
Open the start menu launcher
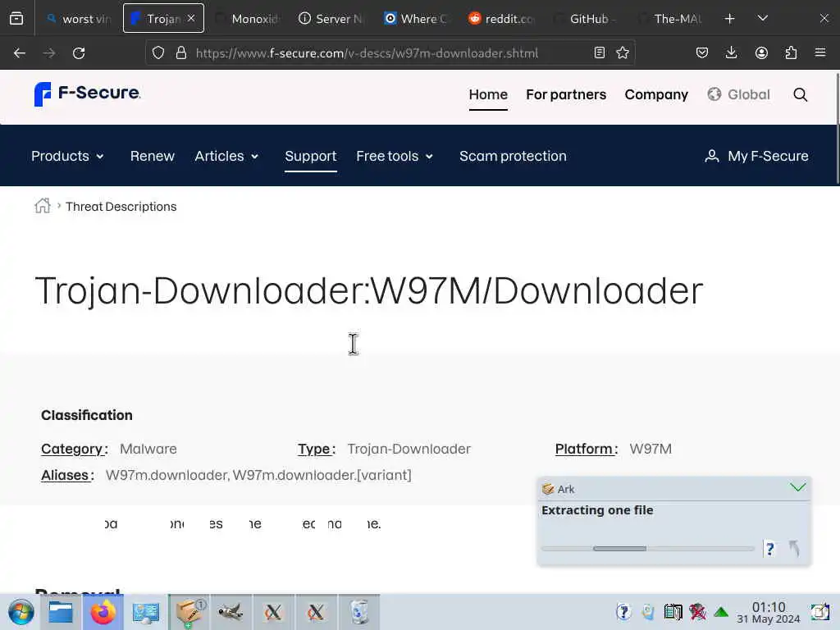click(21, 612)
